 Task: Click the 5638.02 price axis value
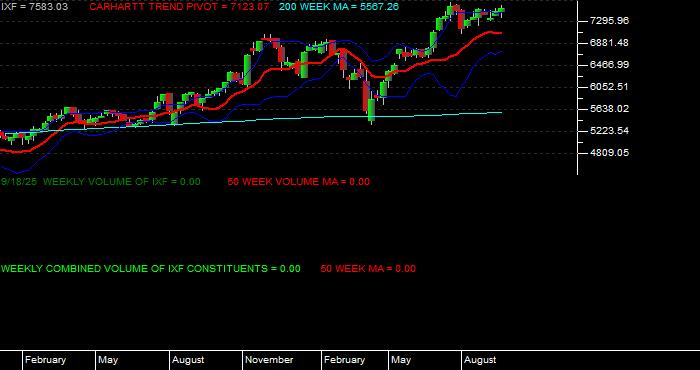(609, 108)
